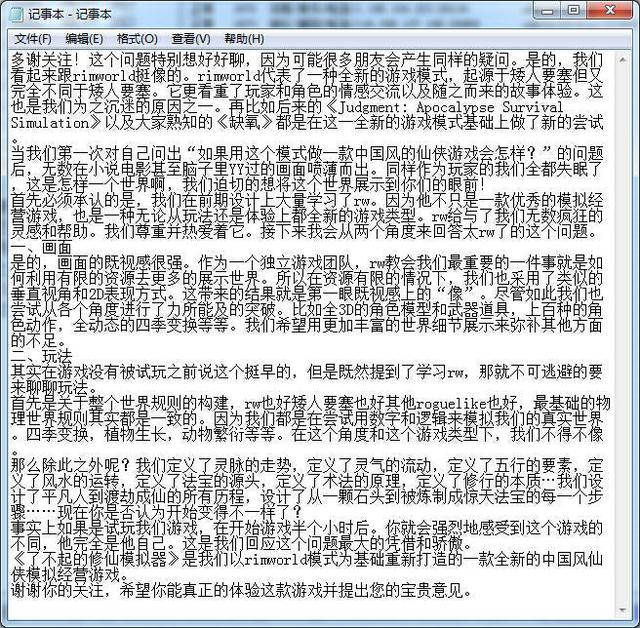This screenshot has height=628, width=640.
Task: Click line starting 来聊聊玩法
Action: point(54,387)
